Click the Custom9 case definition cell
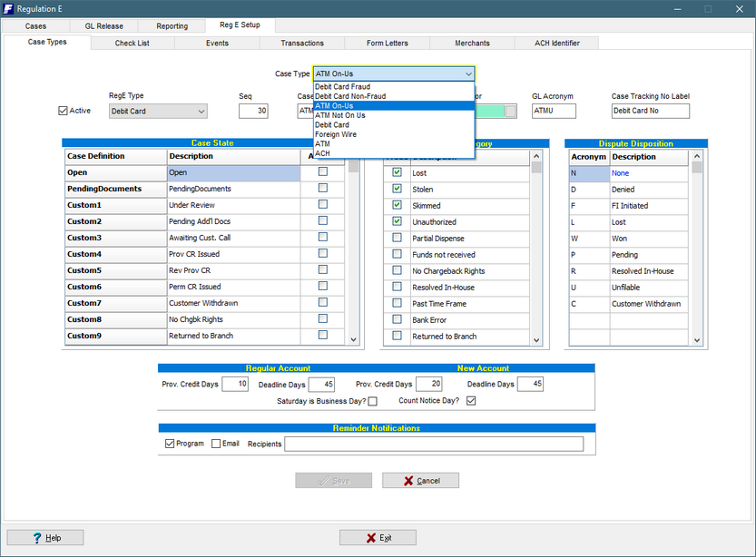The image size is (756, 557). pyautogui.click(x=116, y=336)
